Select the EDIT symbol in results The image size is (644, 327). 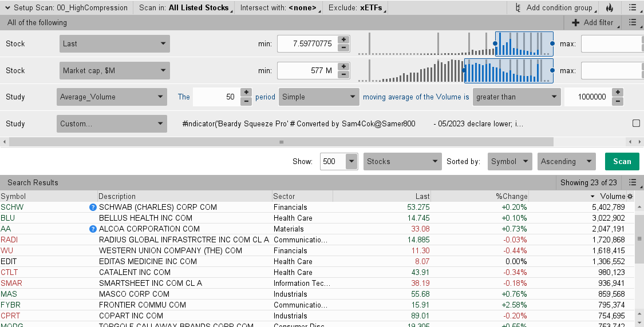[9, 261]
